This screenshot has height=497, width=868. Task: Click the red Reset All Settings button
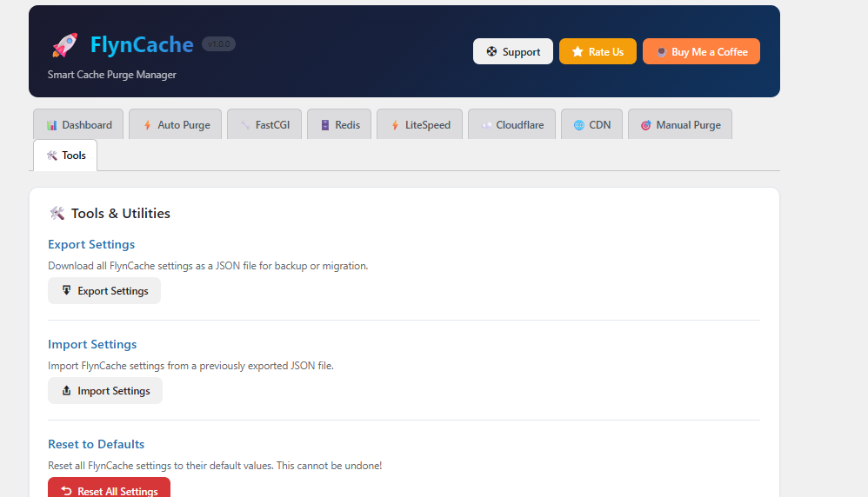point(109,488)
